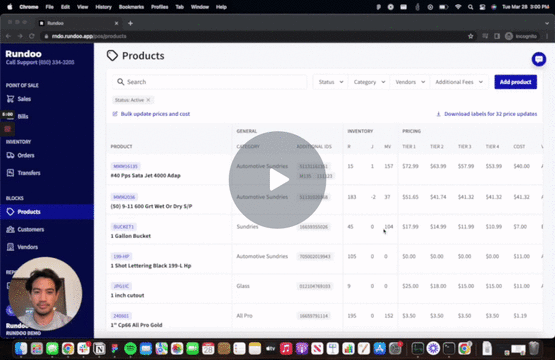Reload the page in Chrome
Image resolution: width=555 pixels, height=360 pixels.
click(32, 36)
